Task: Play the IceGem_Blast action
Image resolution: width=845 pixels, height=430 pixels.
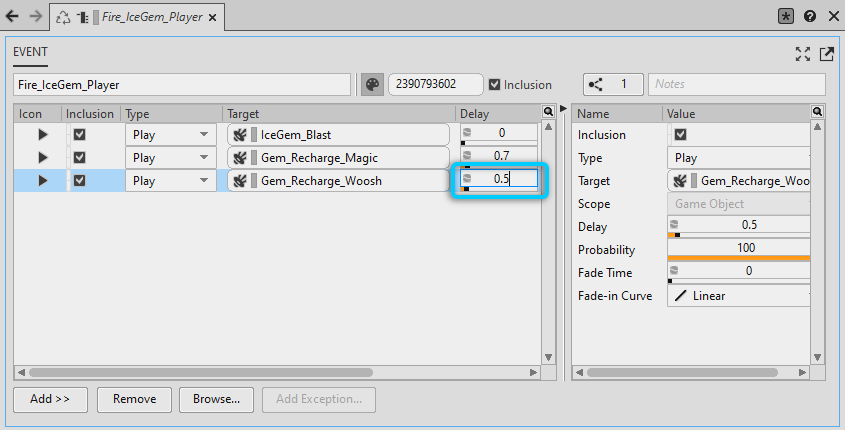Action: pos(42,134)
